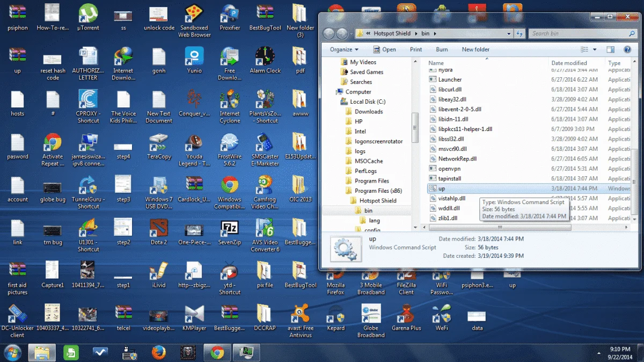The width and height of the screenshot is (644, 362).
Task: Expand the breadcrumb arrow after bin
Action: pyautogui.click(x=435, y=33)
